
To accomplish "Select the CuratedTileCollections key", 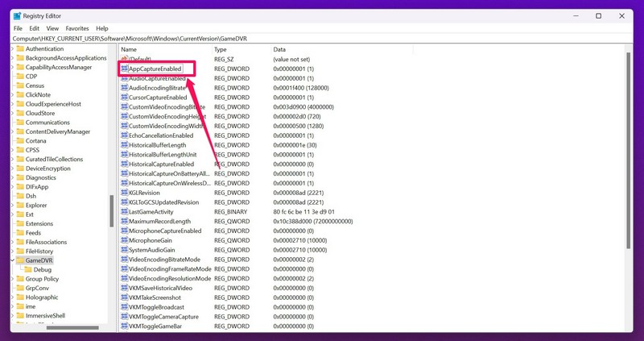I will [x=54, y=159].
